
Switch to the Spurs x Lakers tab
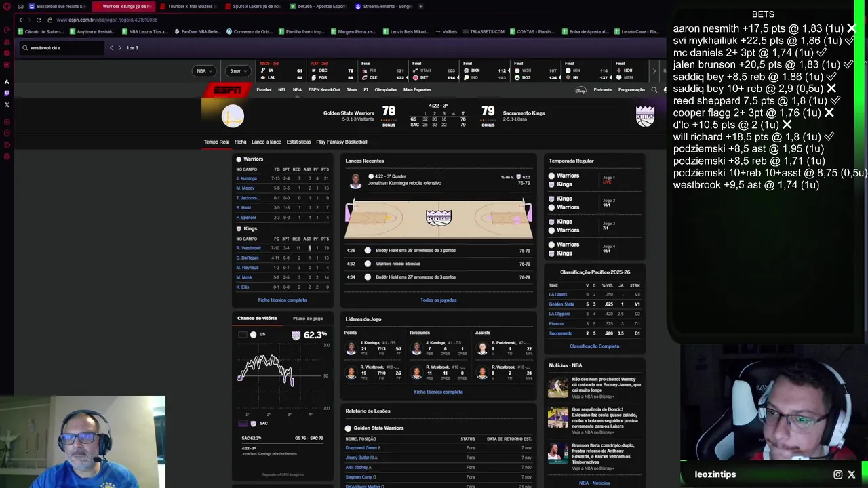[252, 6]
